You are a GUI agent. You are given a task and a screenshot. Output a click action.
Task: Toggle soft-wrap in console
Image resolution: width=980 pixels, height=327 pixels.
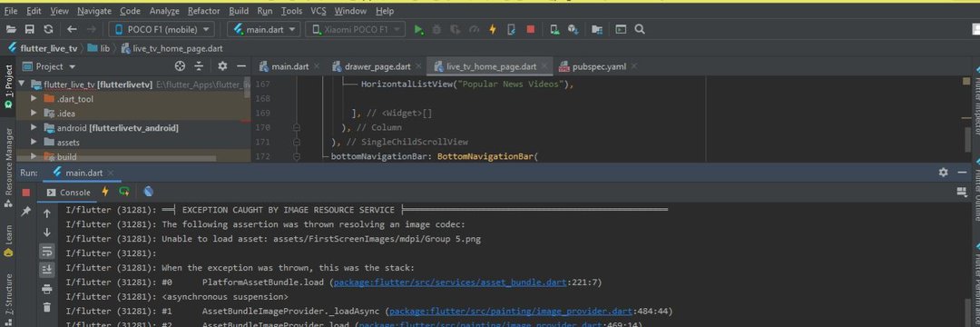coord(47,252)
